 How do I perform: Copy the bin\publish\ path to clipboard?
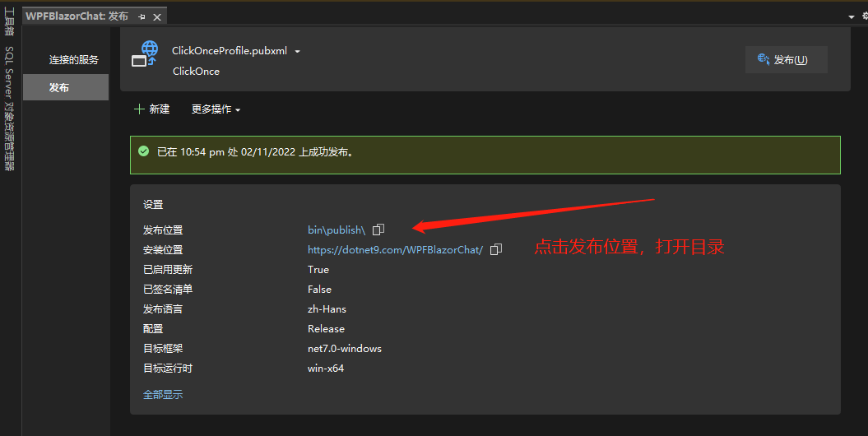pyautogui.click(x=378, y=229)
